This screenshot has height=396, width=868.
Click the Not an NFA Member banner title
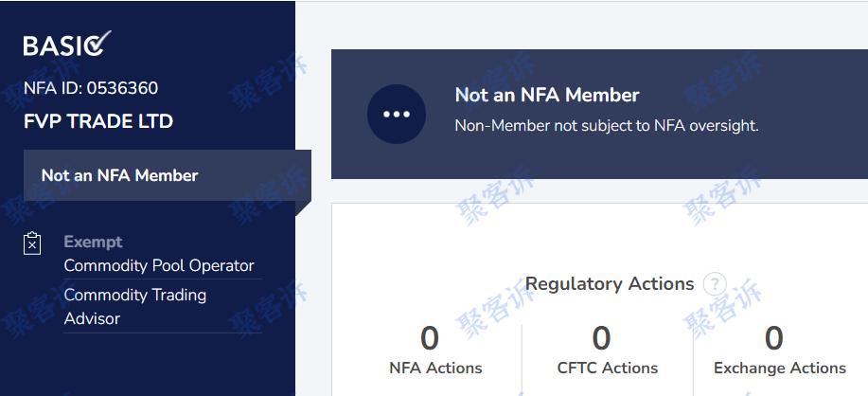547,96
